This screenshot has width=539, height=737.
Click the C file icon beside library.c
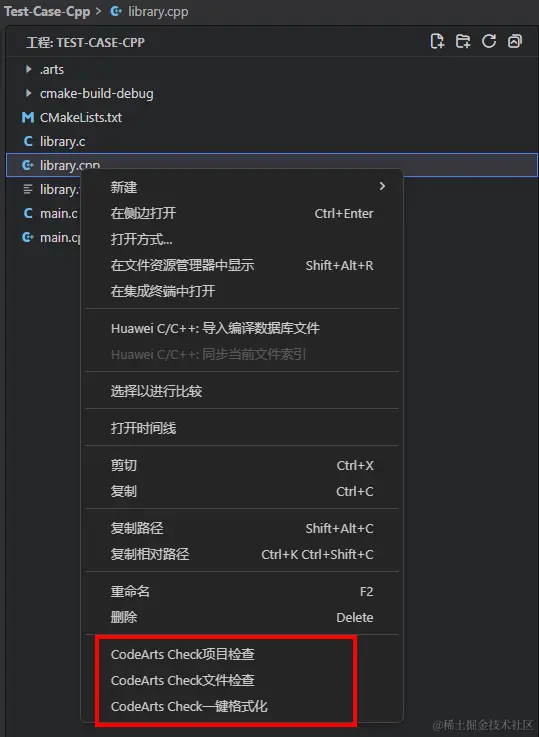click(x=28, y=141)
